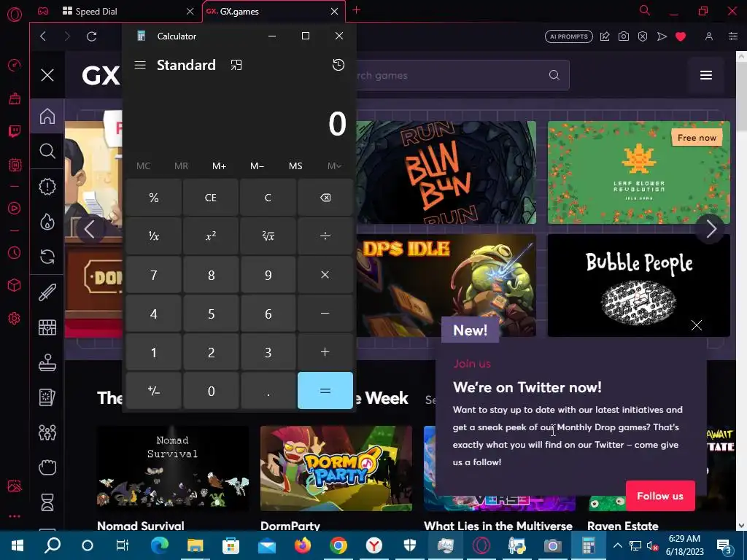Viewport: 747px width, 560px height.
Task: Open Settings gear in Opera sidebar
Action: click(x=15, y=319)
